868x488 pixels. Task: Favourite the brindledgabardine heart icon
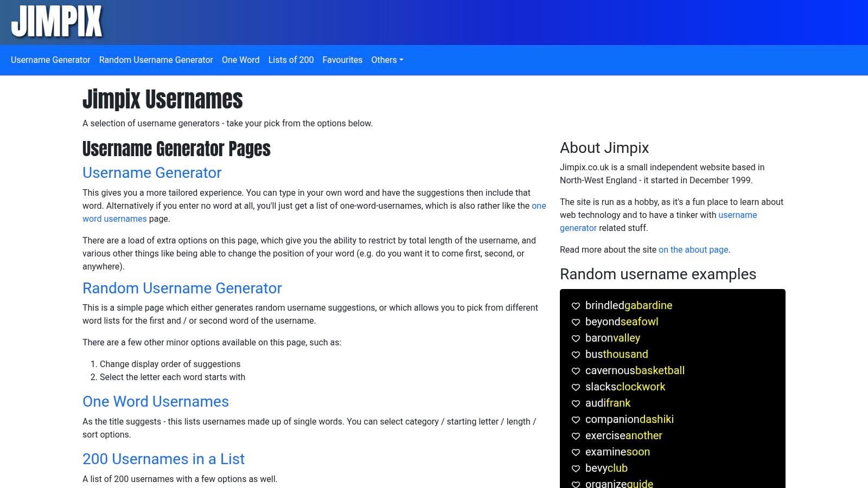[x=576, y=306]
